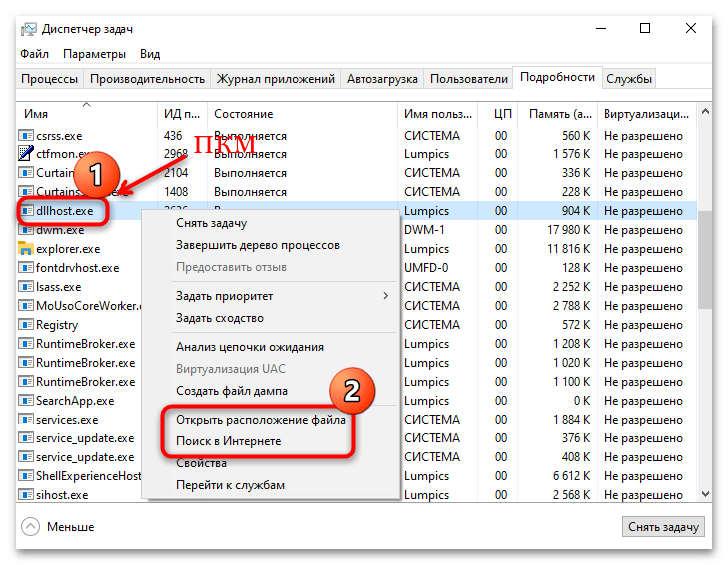Click the 6 612 K memory value

(x=571, y=476)
